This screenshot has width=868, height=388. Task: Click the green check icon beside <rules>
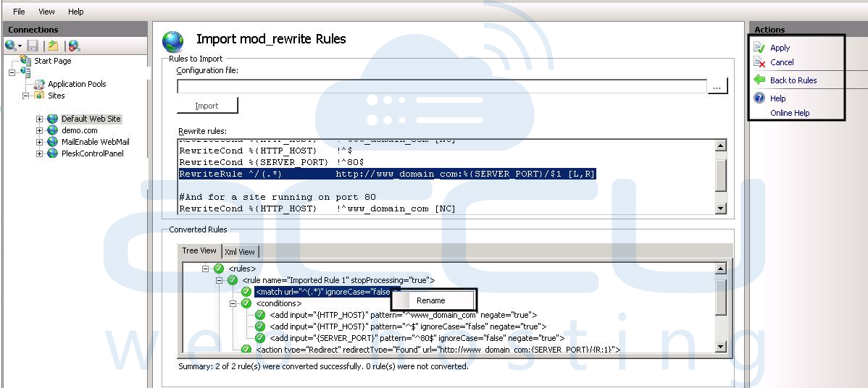pos(219,269)
